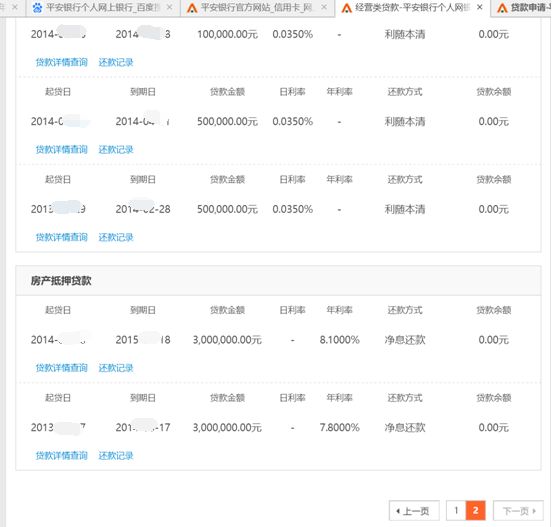The image size is (554, 527).
Task: Click the Ping An logo icon on 贷款申请 tab
Action: [502, 8]
